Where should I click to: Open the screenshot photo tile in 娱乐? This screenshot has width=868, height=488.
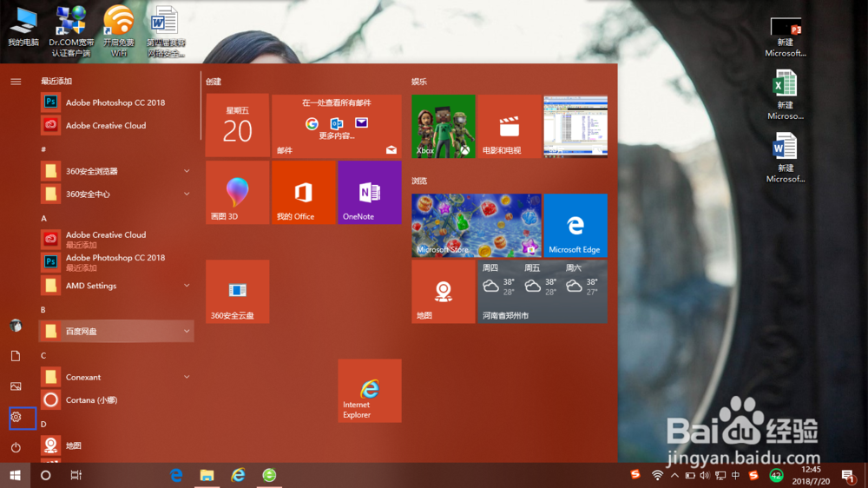(x=575, y=126)
